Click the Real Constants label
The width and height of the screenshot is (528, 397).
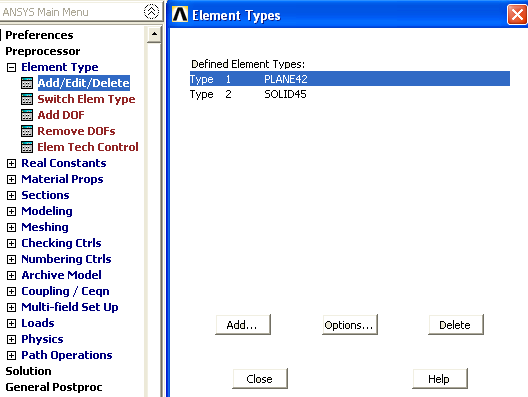(64, 163)
